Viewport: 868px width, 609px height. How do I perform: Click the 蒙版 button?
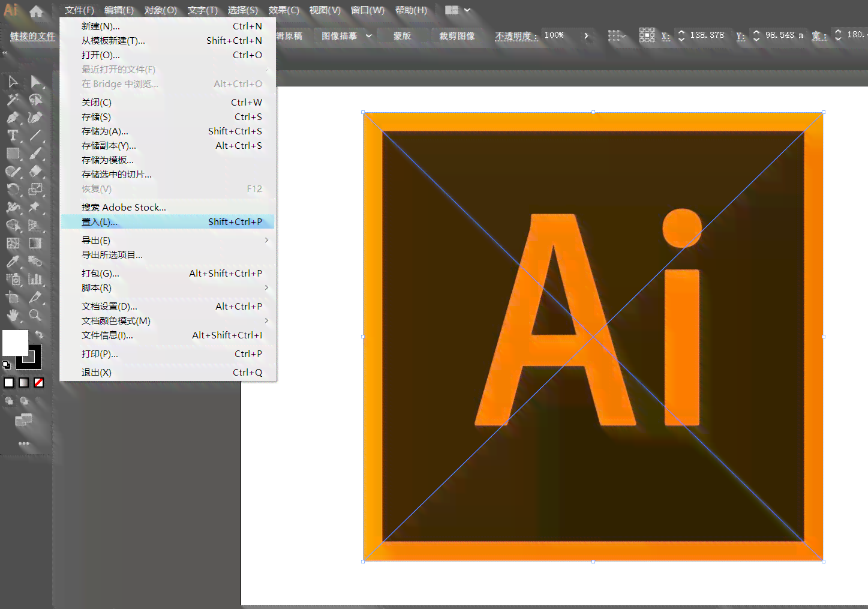(x=403, y=36)
